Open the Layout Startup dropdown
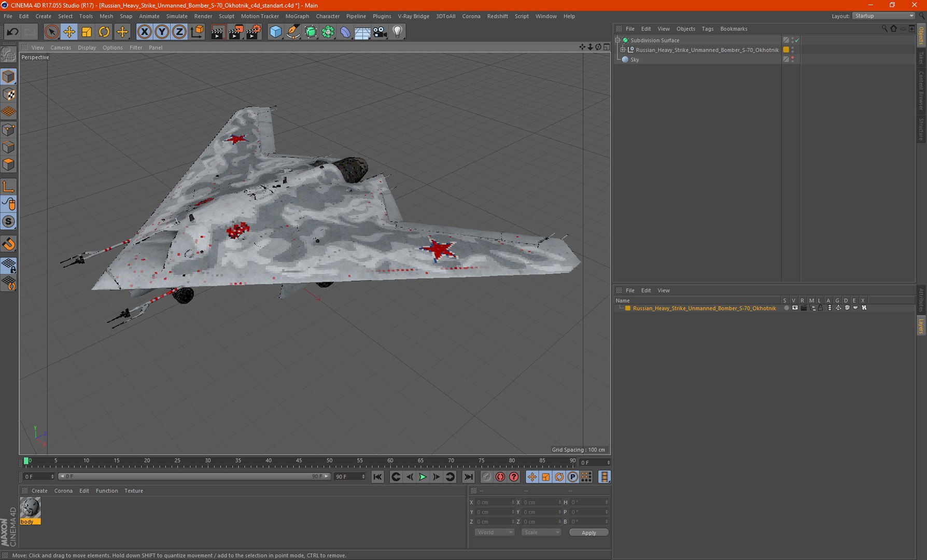 pyautogui.click(x=883, y=16)
